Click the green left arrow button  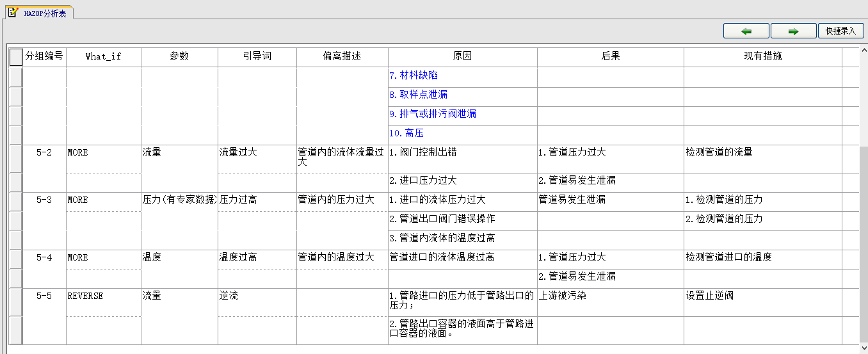click(746, 31)
